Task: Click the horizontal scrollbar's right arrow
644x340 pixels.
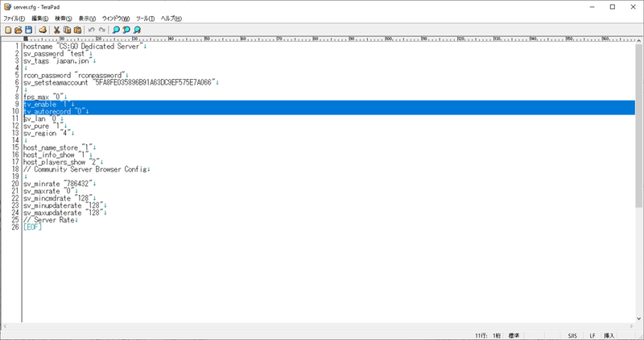Action: [632, 326]
